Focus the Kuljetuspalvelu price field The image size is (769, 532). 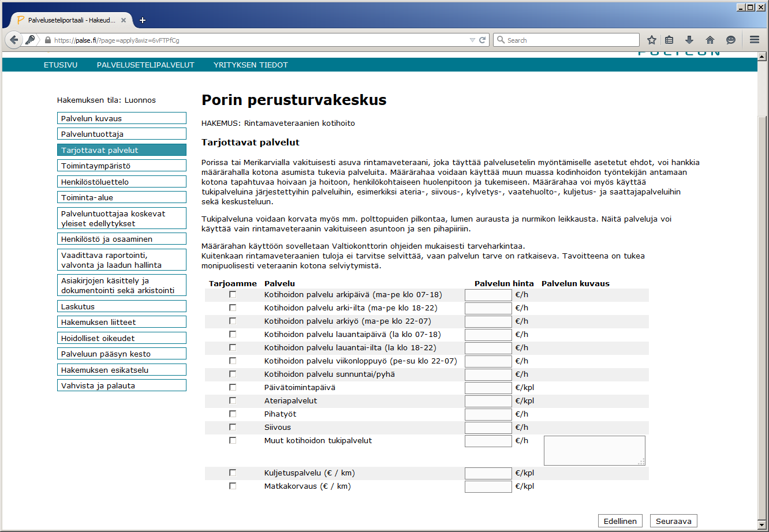[488, 473]
